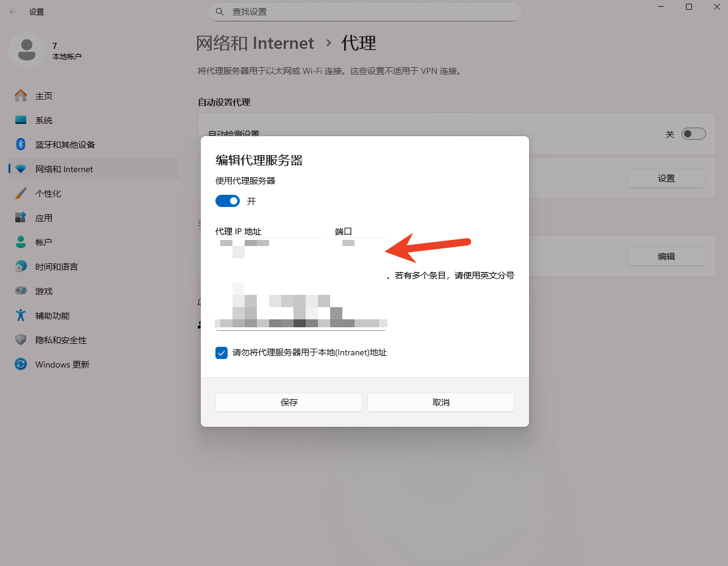
Task: Click the back arrow in title bar
Action: 13,12
